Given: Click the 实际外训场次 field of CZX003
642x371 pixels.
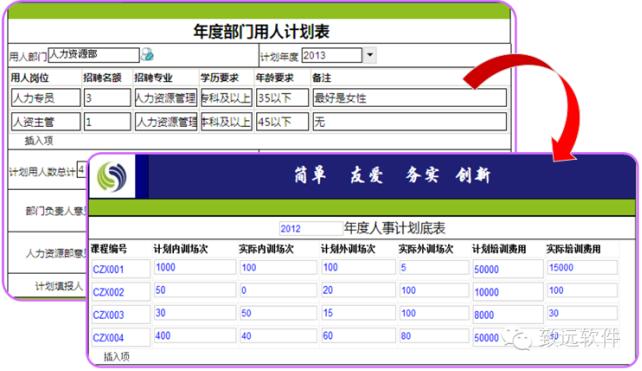Looking at the screenshot, I should pos(434,313).
